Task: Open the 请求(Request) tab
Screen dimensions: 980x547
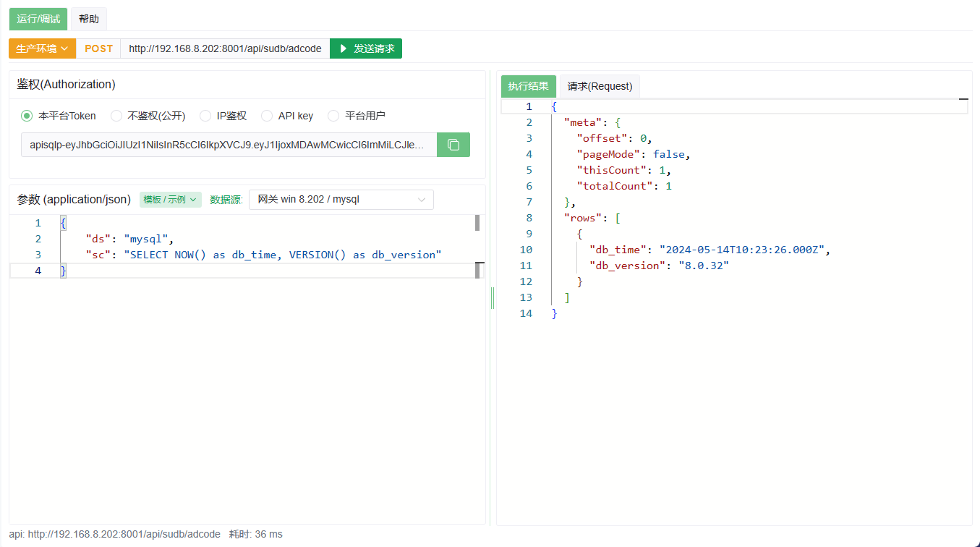Action: (x=600, y=86)
